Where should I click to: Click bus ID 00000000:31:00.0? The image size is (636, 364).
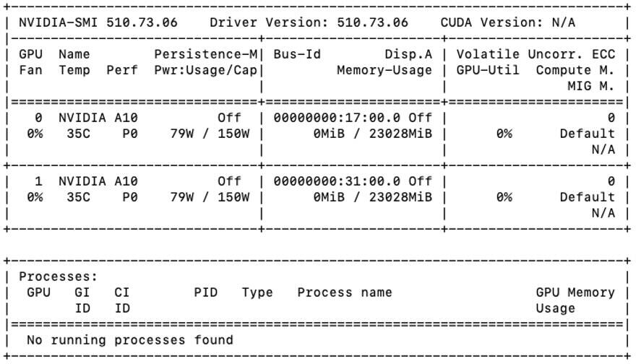point(337,181)
